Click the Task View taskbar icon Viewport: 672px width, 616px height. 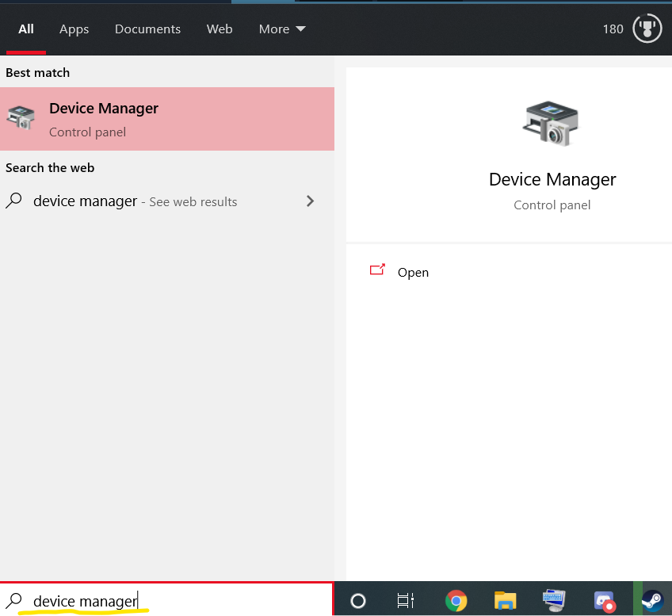pos(406,600)
